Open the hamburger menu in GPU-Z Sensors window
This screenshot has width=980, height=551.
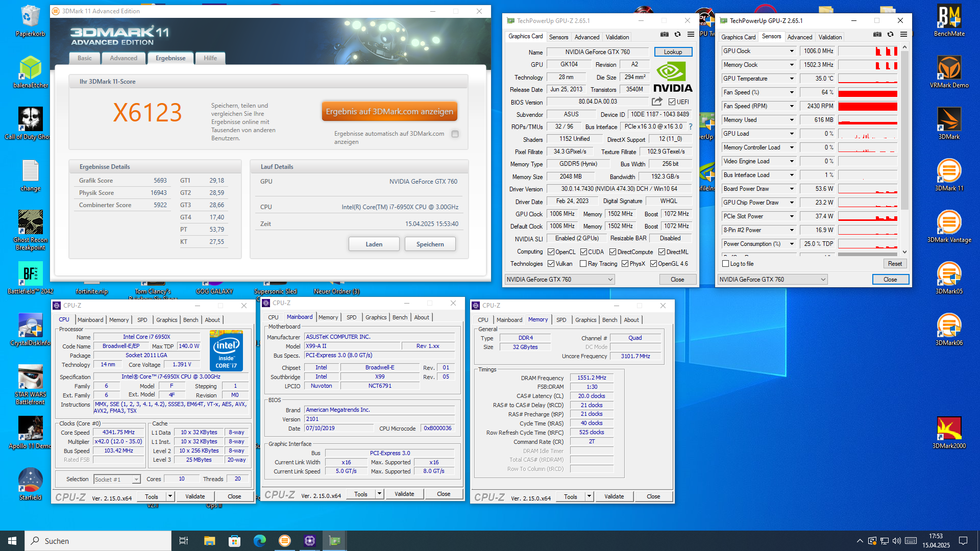903,35
